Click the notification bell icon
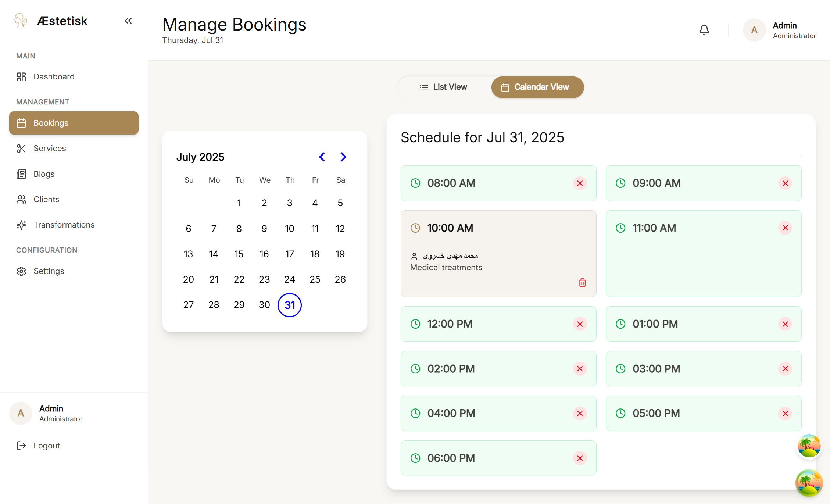 (x=704, y=30)
